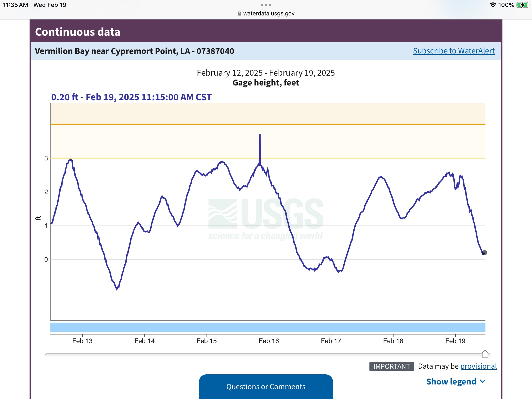Click the Feb 16 axis tick

pyautogui.click(x=269, y=341)
